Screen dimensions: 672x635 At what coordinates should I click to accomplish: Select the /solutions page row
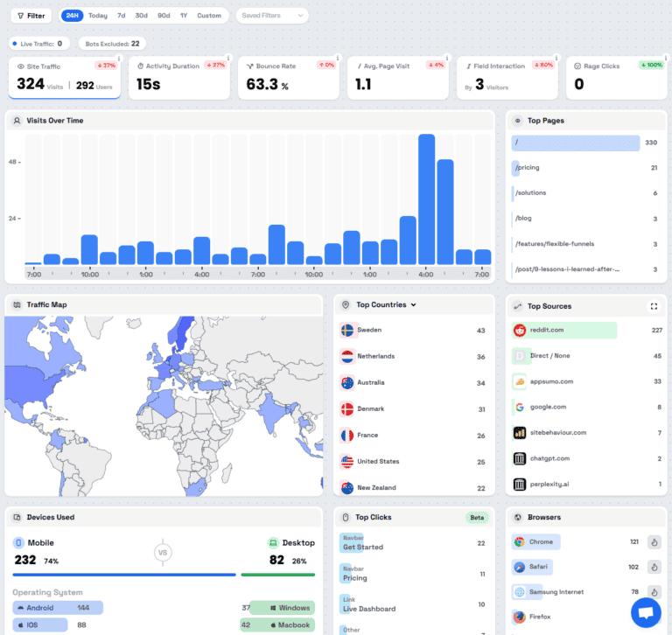pyautogui.click(x=585, y=193)
